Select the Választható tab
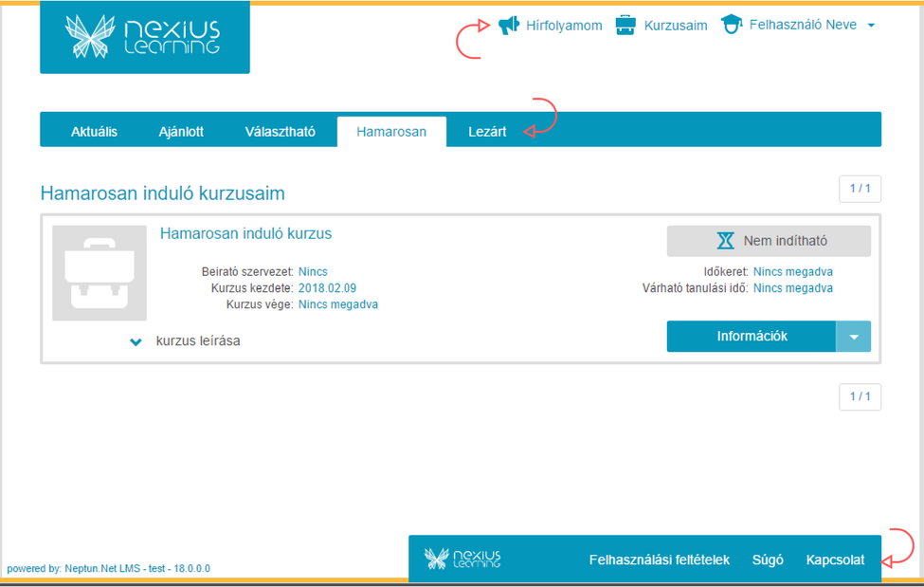Viewport: 924px width, 587px height. (281, 131)
